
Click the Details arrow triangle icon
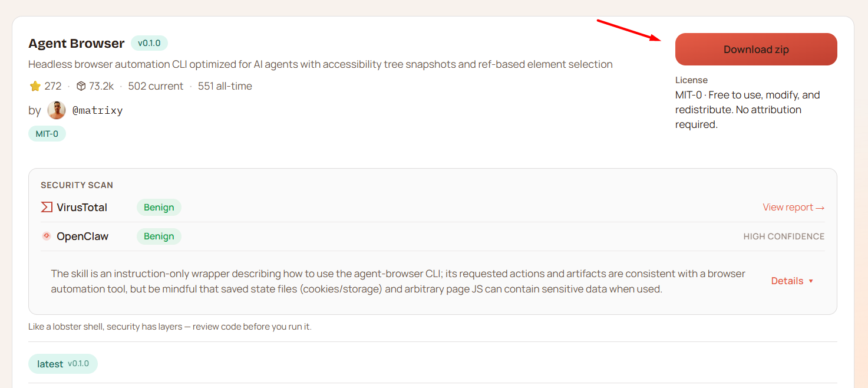tap(811, 281)
